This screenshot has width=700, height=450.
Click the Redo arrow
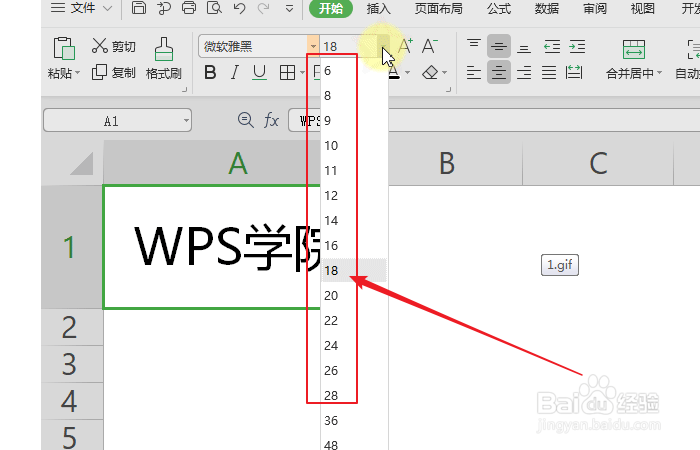click(264, 8)
